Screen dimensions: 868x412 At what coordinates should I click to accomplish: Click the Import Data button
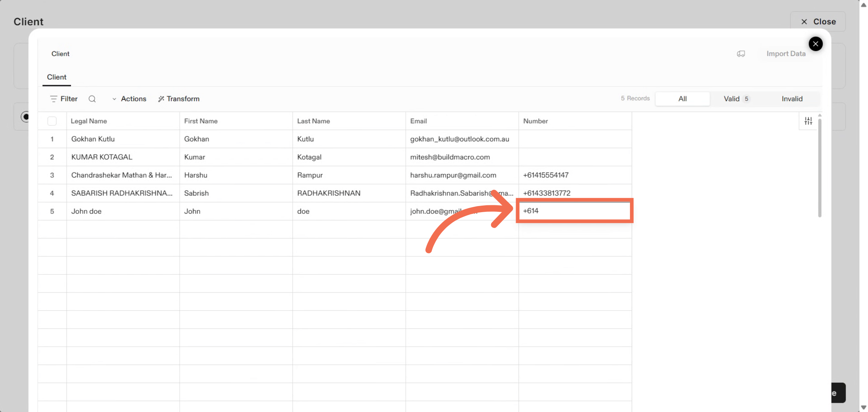click(786, 54)
